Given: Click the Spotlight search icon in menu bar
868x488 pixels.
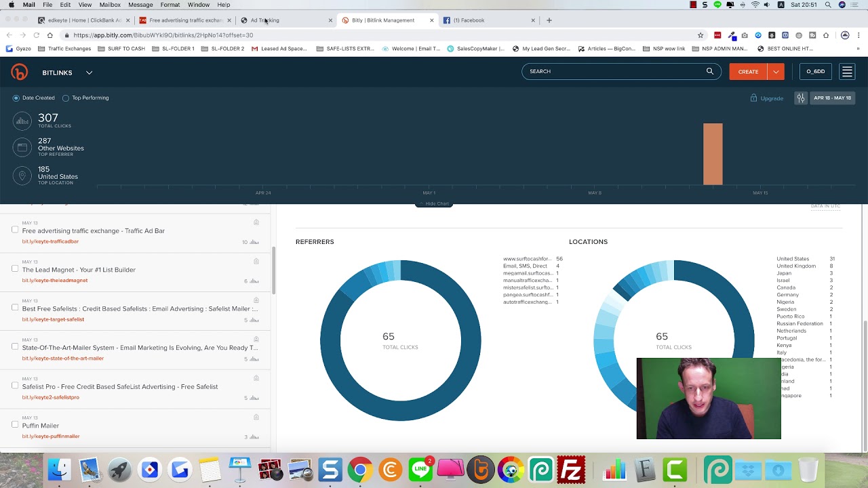Looking at the screenshot, I should pos(828,5).
